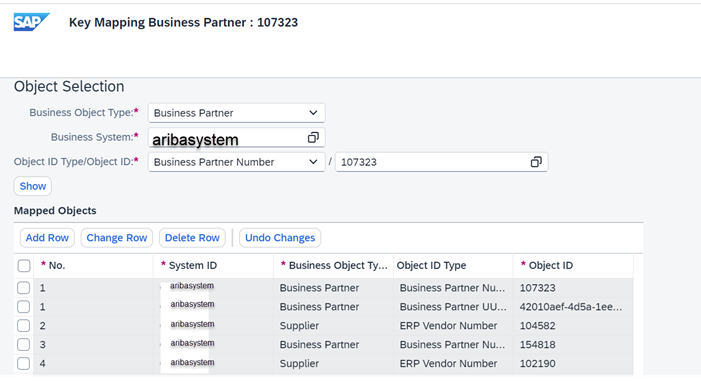Screen dimensions: 701x387
Task: Click the Business System input field
Action: (x=236, y=138)
